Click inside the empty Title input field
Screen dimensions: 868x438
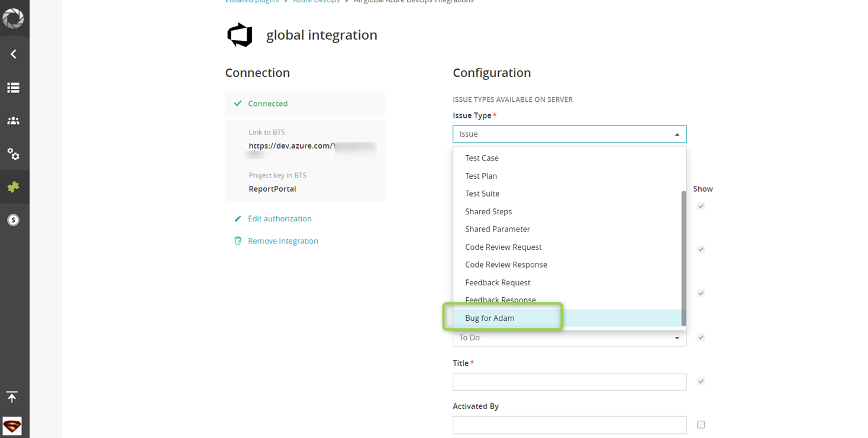pyautogui.click(x=568, y=382)
